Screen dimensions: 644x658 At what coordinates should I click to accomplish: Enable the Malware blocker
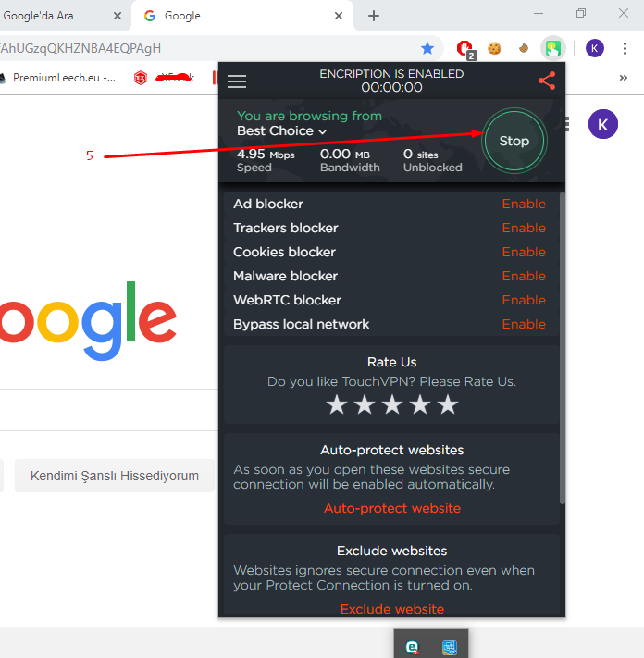[x=524, y=276]
